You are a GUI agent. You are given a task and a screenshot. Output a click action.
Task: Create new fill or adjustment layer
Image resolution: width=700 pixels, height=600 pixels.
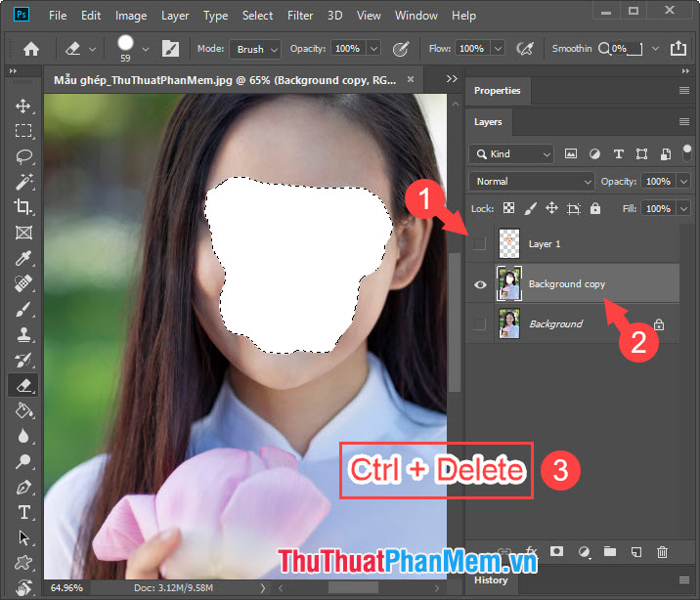point(584,552)
